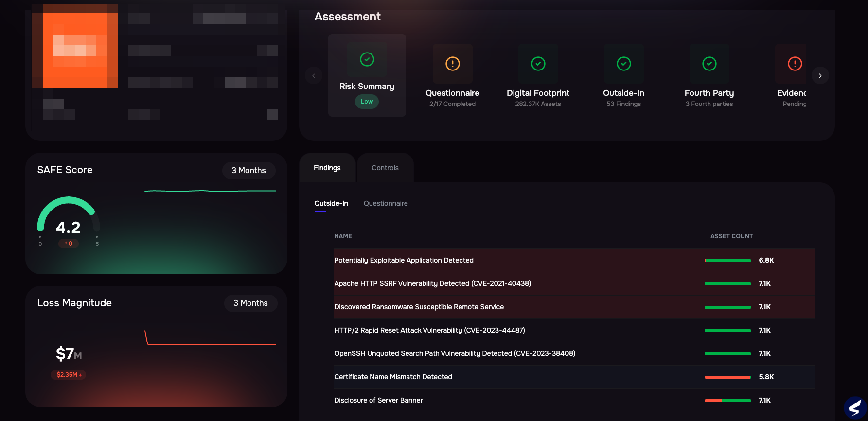Open Certificate Name Mismatch Detected finding

click(x=575, y=377)
